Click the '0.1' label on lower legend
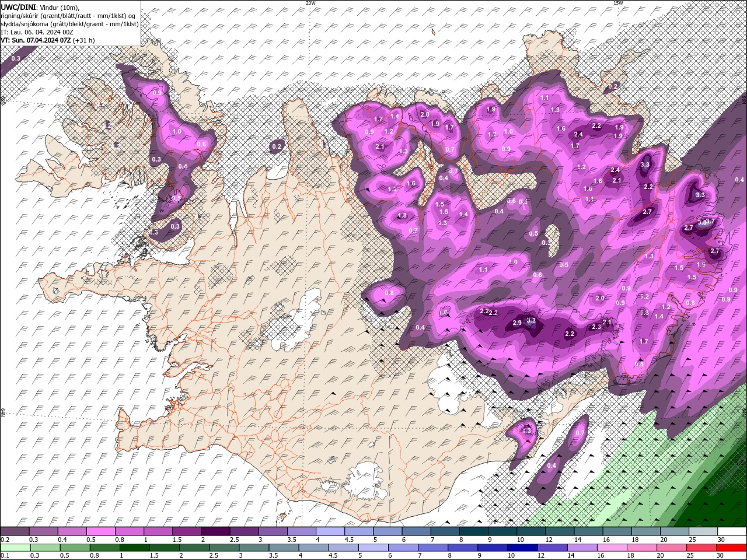Screen dimensions: 747x560 coord(5,556)
